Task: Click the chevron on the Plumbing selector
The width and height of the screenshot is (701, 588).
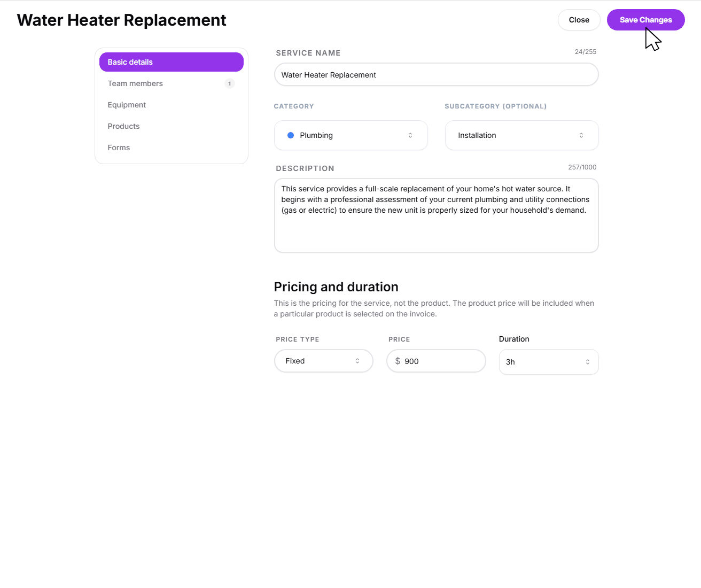Action: click(410, 135)
